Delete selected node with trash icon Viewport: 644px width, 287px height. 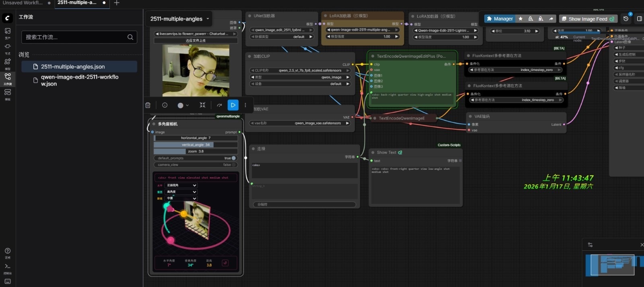tap(148, 105)
